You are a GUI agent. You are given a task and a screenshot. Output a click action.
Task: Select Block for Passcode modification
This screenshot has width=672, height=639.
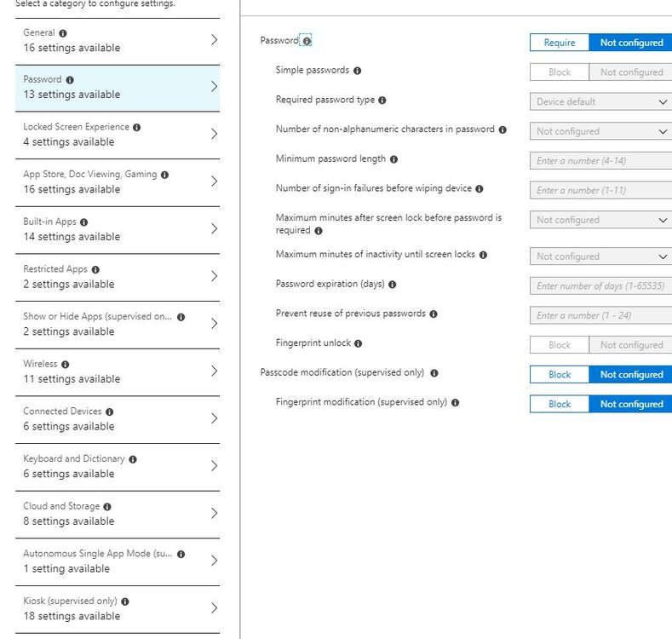pos(560,374)
